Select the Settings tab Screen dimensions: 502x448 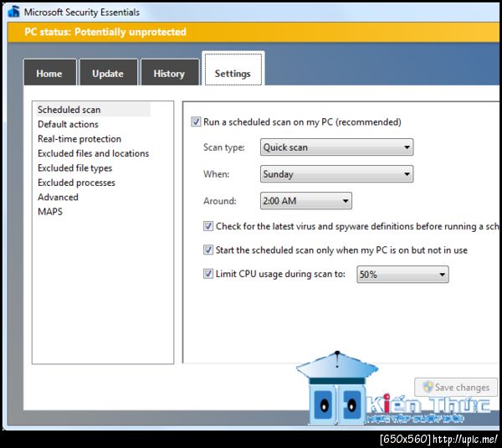coord(233,70)
